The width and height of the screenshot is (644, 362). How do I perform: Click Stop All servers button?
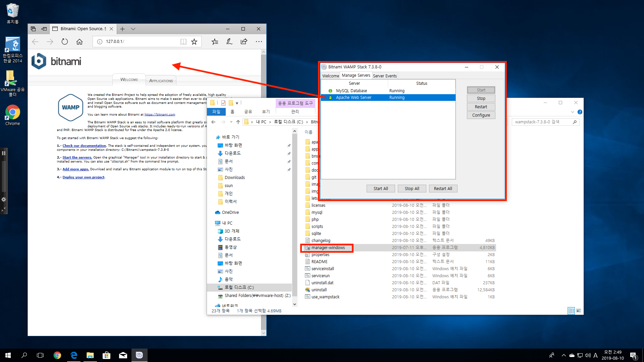tap(412, 189)
